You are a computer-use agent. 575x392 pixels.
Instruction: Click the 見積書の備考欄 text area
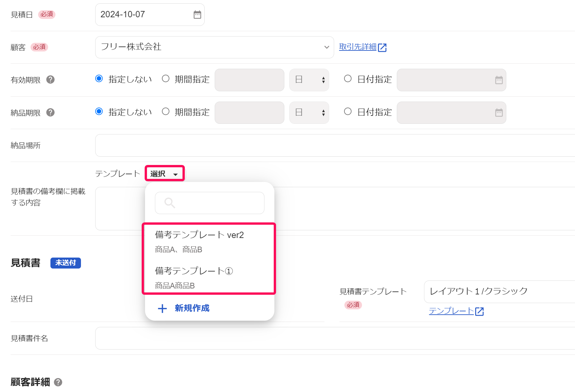click(335, 208)
